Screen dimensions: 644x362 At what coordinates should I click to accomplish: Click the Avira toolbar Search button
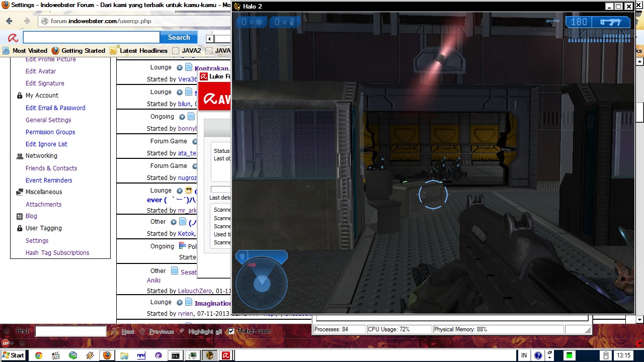click(x=179, y=38)
